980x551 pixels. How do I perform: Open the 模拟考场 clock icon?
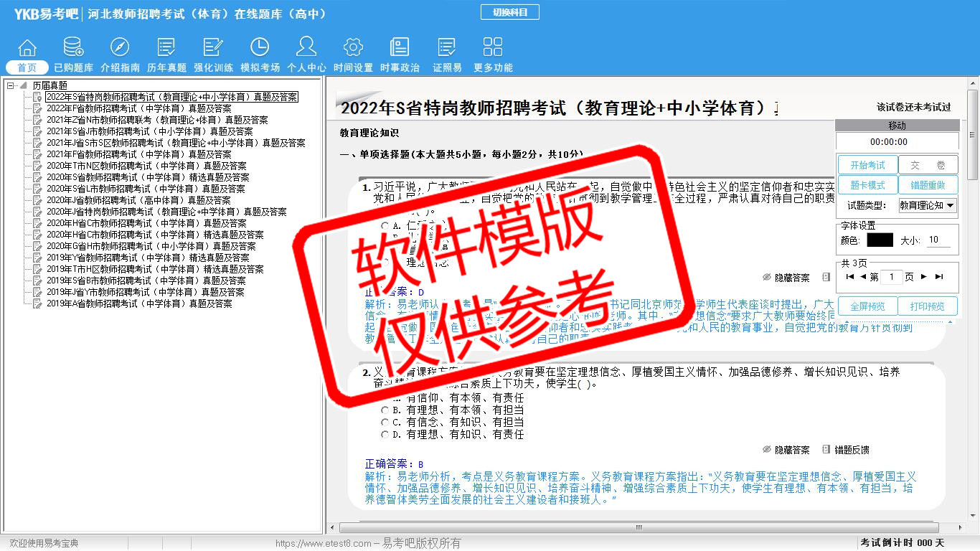tap(260, 48)
